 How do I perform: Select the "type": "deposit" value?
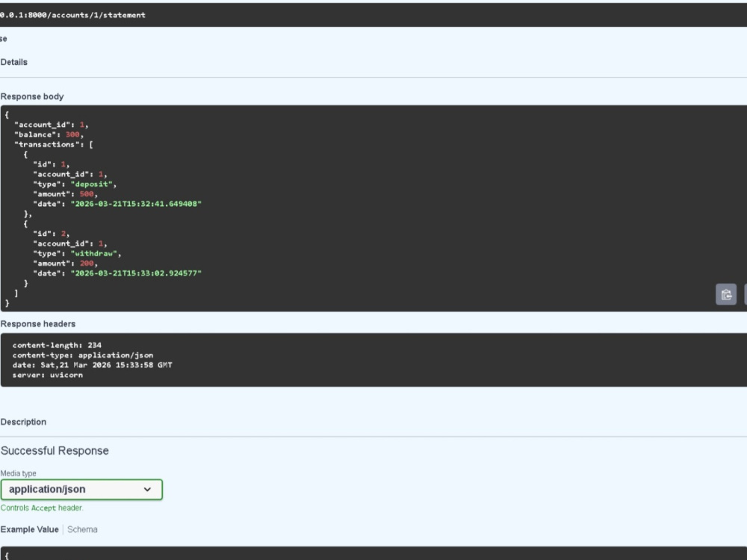[x=91, y=184]
